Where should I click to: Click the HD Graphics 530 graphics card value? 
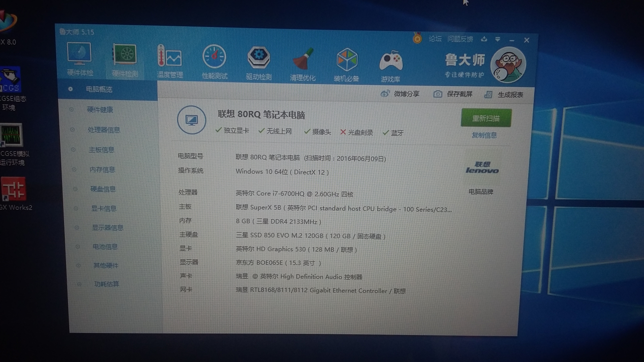[296, 249]
